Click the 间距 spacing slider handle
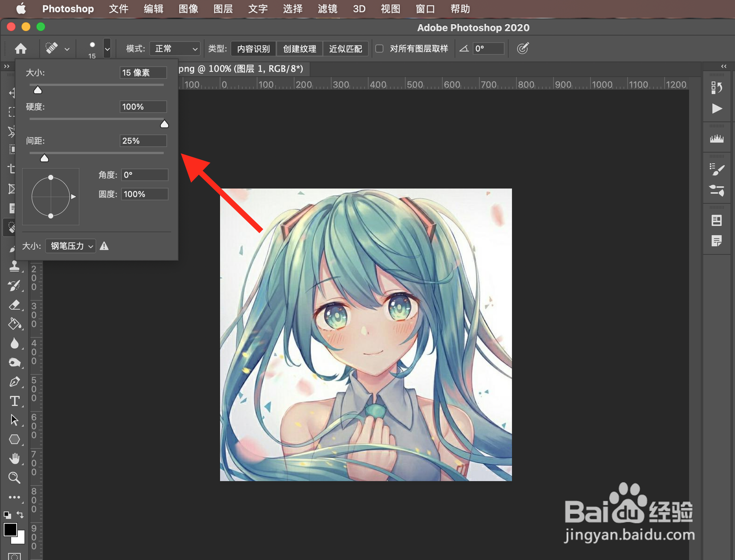This screenshot has width=735, height=560. pyautogui.click(x=44, y=158)
